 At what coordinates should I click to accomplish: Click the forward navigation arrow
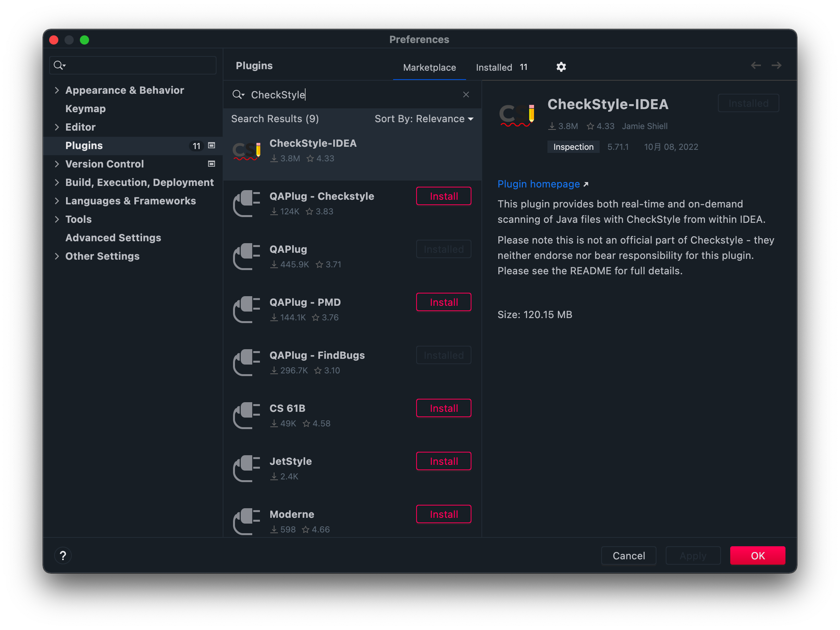coord(776,66)
